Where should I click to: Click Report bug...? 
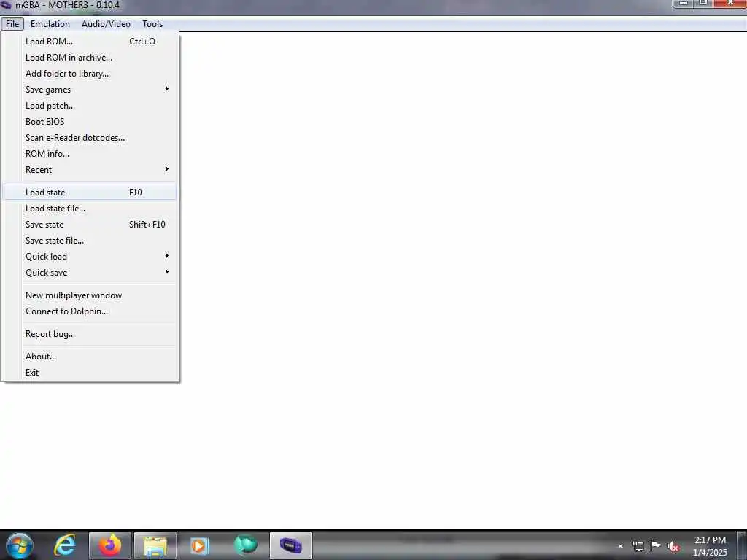pos(90,334)
